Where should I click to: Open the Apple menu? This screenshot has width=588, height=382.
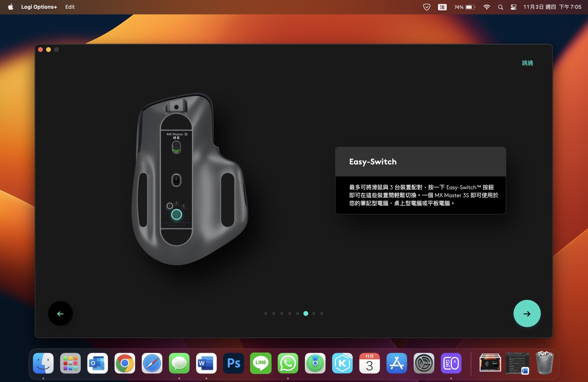tap(10, 7)
